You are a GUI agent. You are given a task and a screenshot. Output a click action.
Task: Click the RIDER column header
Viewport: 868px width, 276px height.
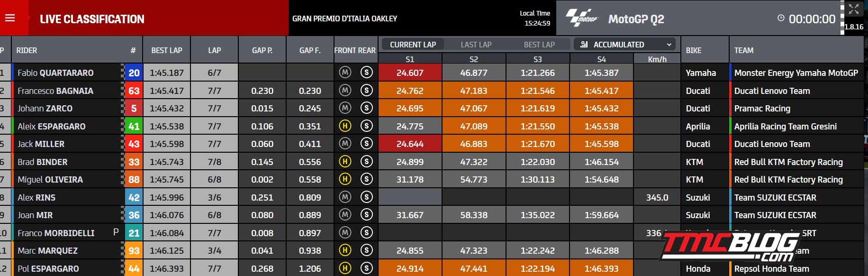click(27, 50)
